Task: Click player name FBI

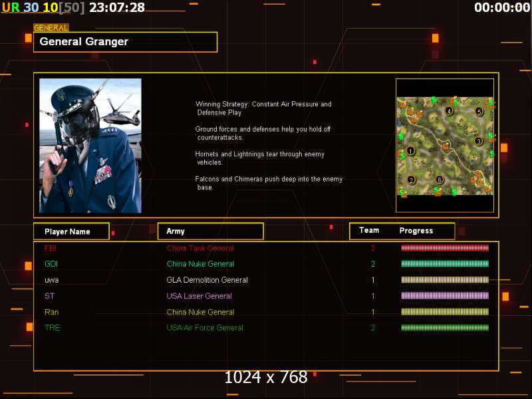Action: [x=51, y=248]
